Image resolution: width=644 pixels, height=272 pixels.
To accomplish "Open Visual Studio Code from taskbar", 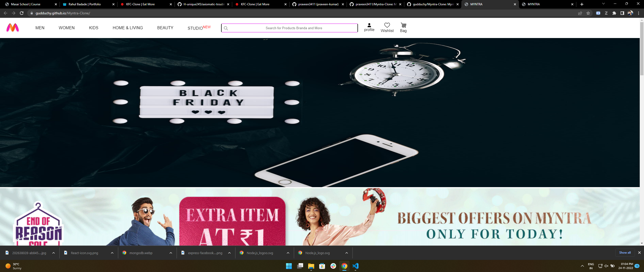I will click(x=355, y=266).
